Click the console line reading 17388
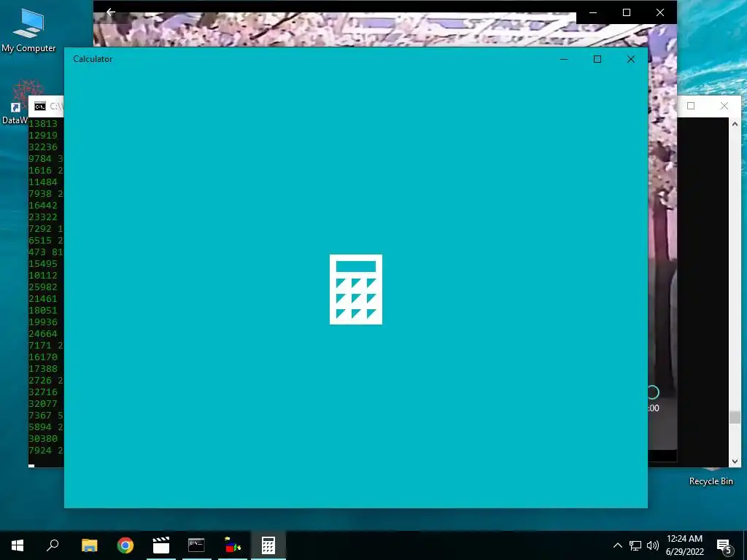Image resolution: width=747 pixels, height=560 pixels. (x=43, y=368)
